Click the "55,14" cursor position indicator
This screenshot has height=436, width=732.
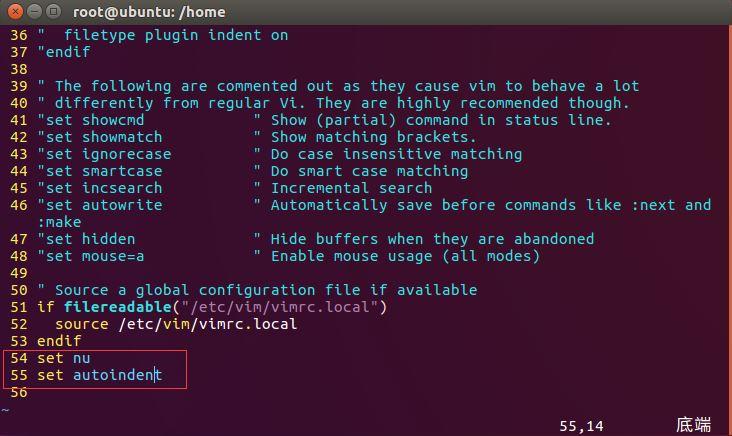[x=581, y=426]
